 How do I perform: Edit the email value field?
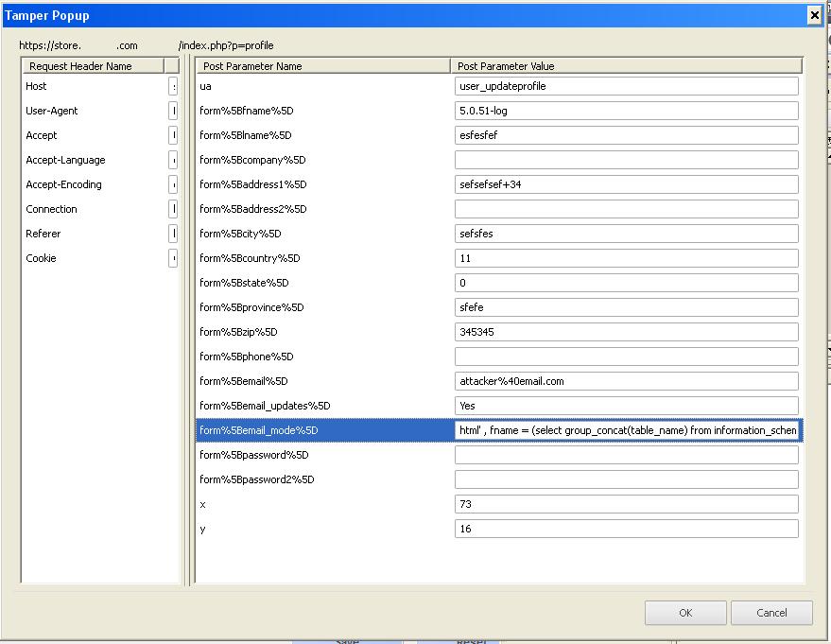(x=626, y=381)
